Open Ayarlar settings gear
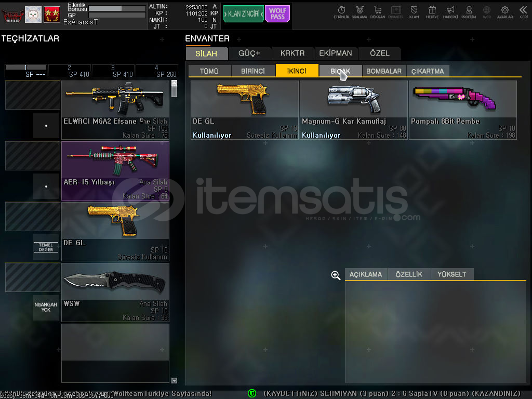This screenshot has height=399, width=532. coord(505,12)
